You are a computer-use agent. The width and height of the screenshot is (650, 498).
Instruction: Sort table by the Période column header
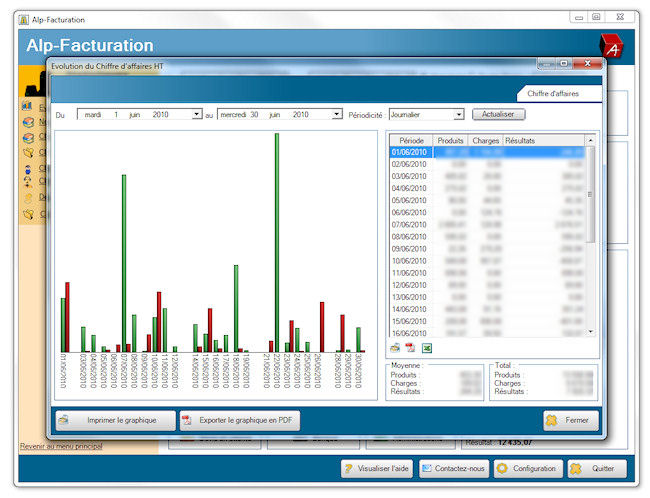[411, 141]
